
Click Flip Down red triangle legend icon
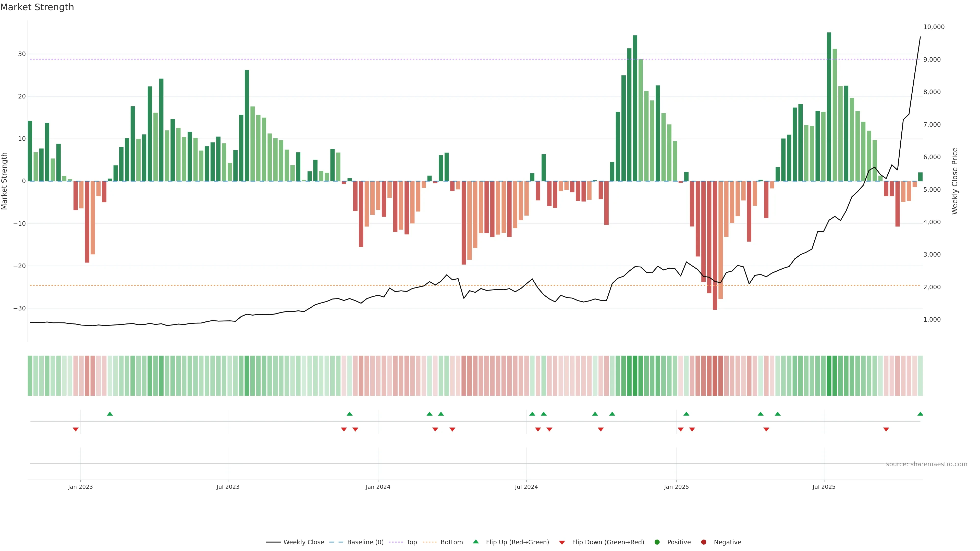click(x=562, y=542)
